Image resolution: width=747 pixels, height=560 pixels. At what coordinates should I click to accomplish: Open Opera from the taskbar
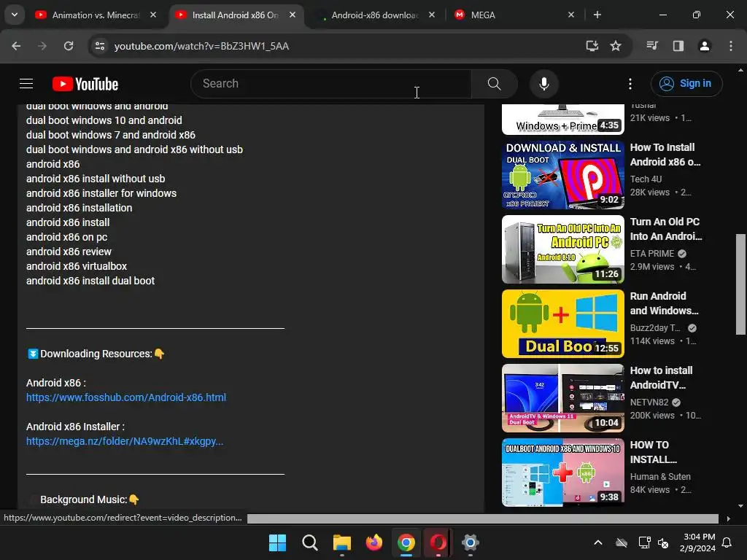pos(438,542)
